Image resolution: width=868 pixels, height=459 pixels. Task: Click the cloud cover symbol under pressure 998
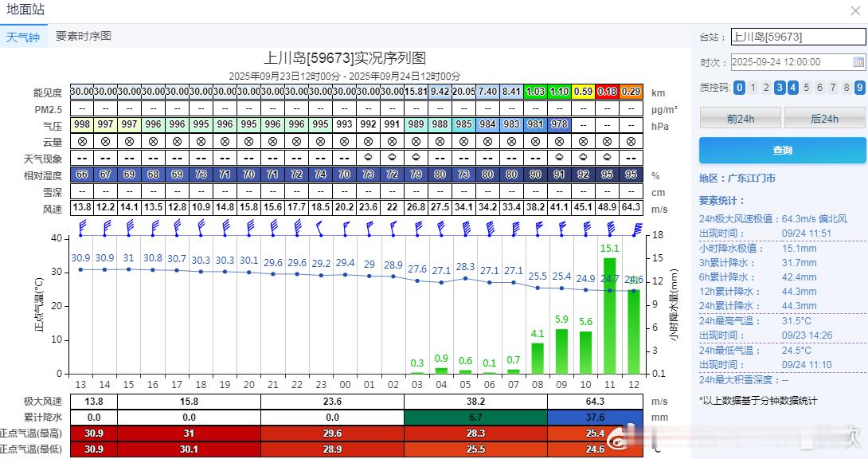pos(82,141)
